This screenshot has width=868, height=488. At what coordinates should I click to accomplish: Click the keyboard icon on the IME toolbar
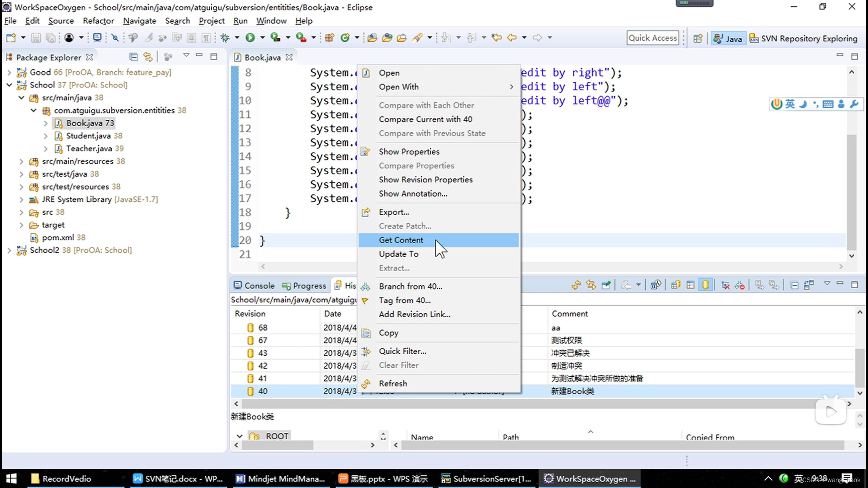click(828, 104)
